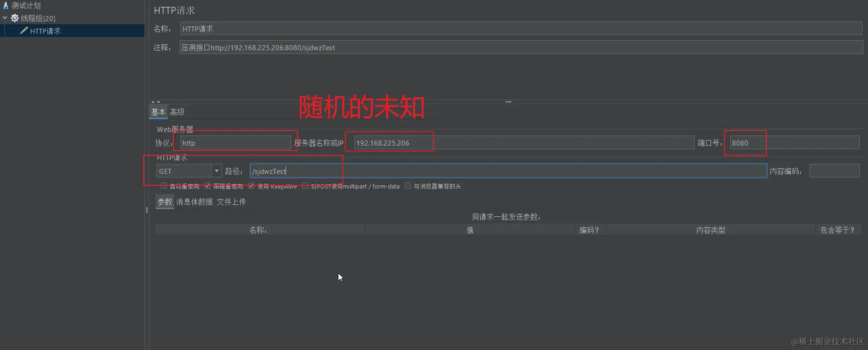Click the 值 column header
The height and width of the screenshot is (350, 868).
[x=470, y=230]
